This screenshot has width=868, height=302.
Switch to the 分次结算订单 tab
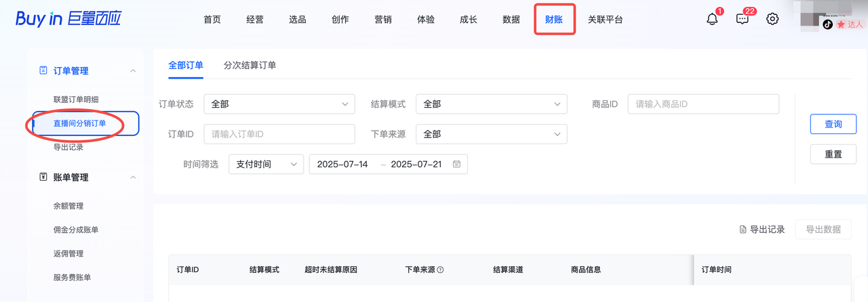point(250,65)
